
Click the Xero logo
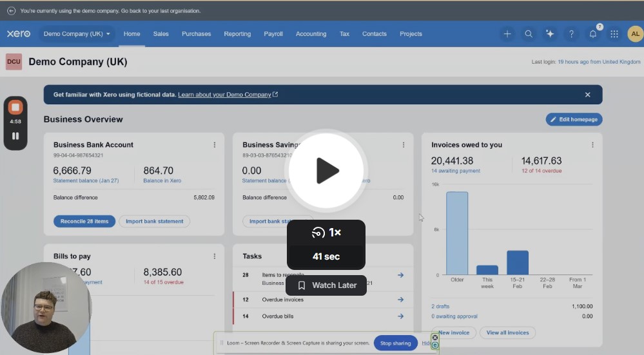[19, 34]
